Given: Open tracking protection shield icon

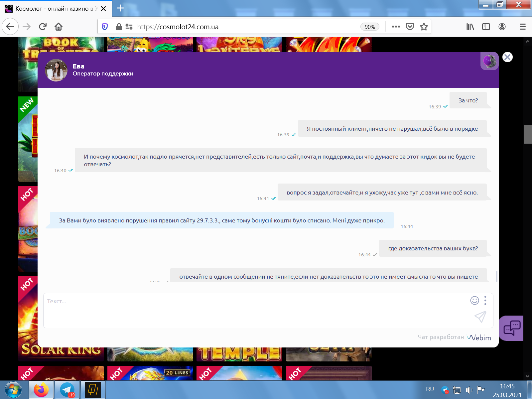Looking at the screenshot, I should pos(105,27).
